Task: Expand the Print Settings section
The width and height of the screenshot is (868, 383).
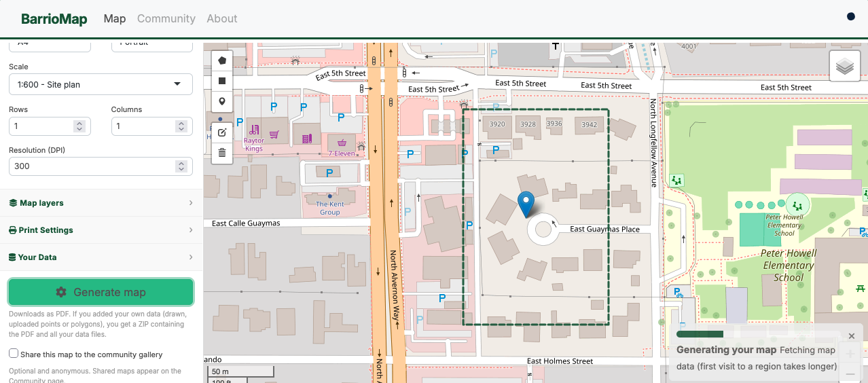Action: tap(101, 230)
